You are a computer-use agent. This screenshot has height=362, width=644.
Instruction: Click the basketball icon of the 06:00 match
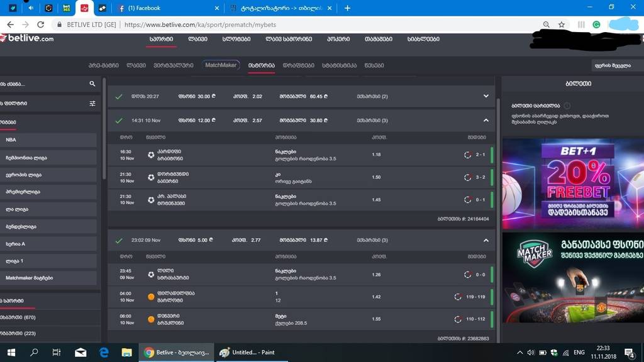pyautogui.click(x=151, y=319)
